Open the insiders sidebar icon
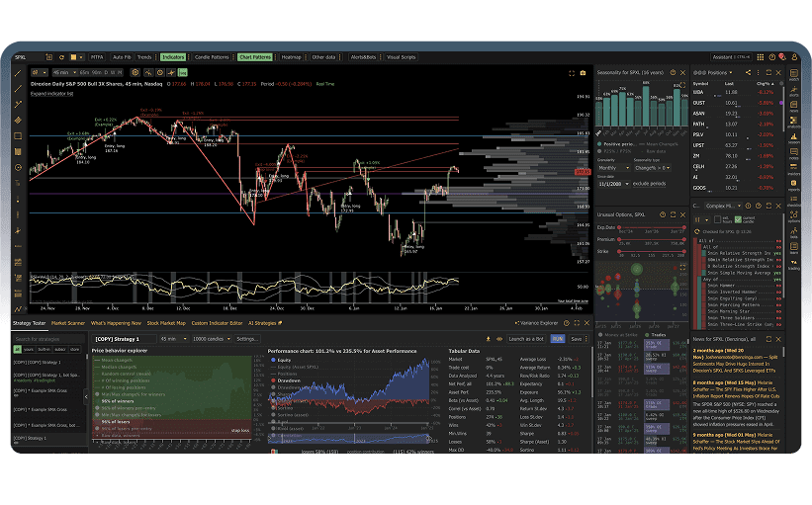Screen dimensions: 812x505 tap(794, 169)
